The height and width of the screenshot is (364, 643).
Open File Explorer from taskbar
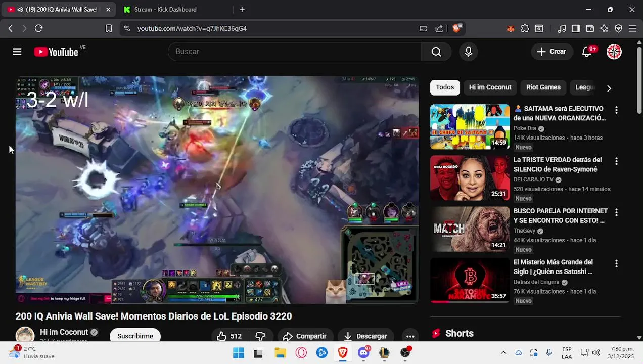[x=280, y=353]
